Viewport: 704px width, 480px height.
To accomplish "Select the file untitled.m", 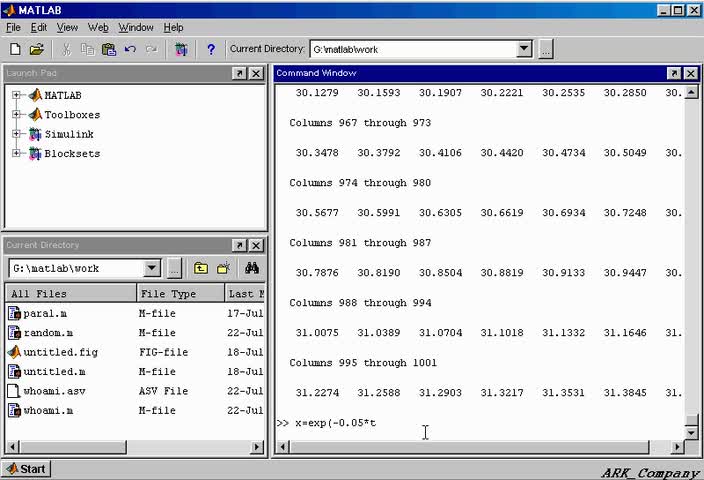I will click(54, 371).
